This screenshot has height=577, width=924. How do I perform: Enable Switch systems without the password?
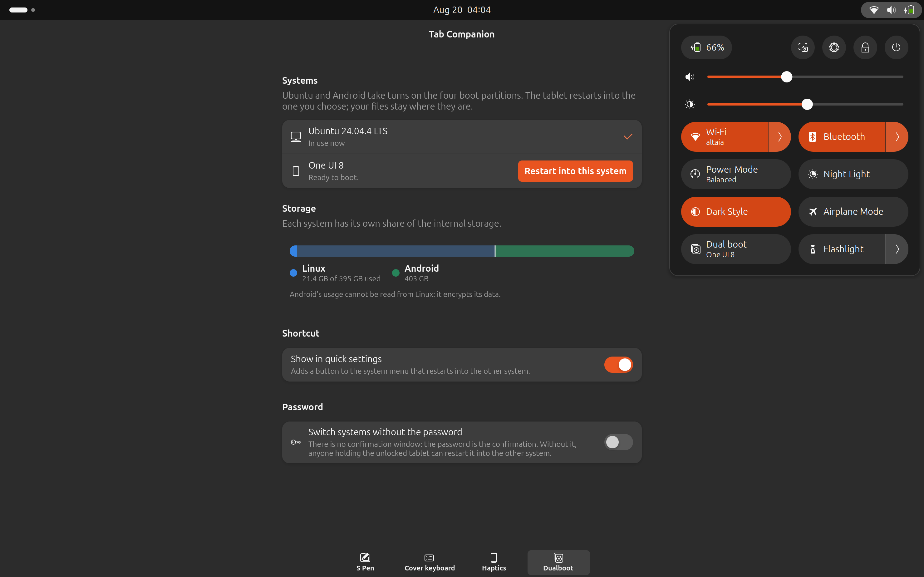click(x=618, y=442)
